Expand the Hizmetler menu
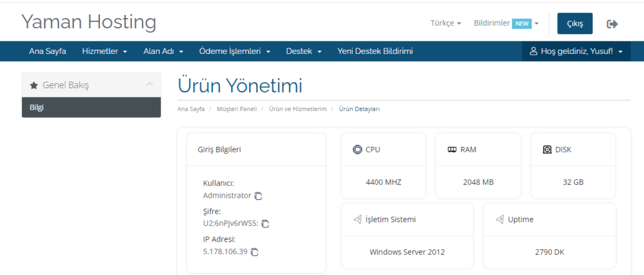The image size is (644, 275). click(104, 51)
